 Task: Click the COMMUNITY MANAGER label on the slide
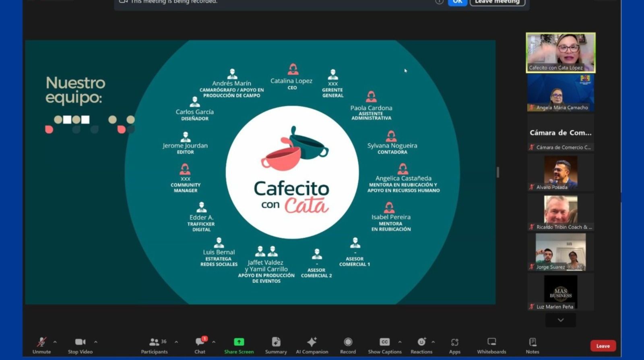[186, 188]
